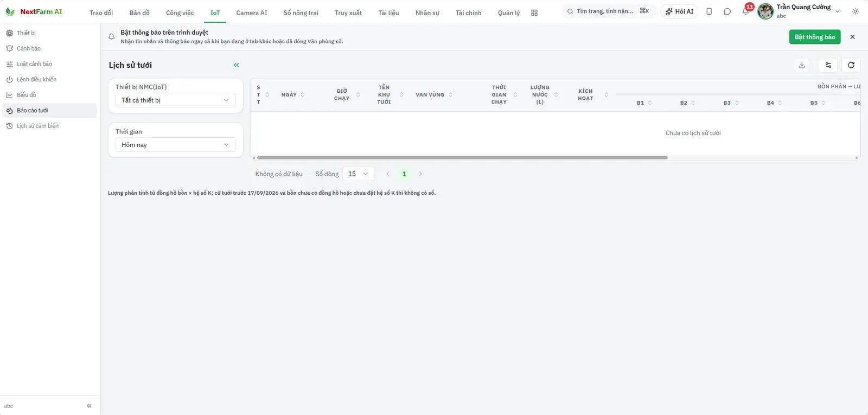Image resolution: width=868 pixels, height=415 pixels.
Task: Open the table column settings icon
Action: 828,65
